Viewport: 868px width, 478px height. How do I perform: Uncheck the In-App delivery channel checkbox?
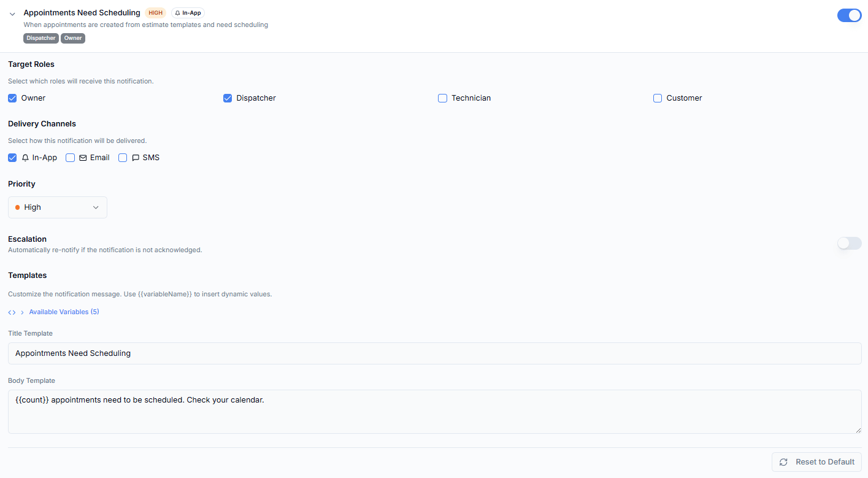coord(12,158)
